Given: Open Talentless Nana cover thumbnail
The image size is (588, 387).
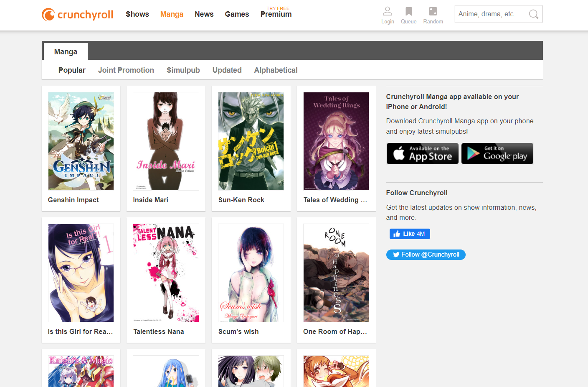Looking at the screenshot, I should click(x=166, y=273).
